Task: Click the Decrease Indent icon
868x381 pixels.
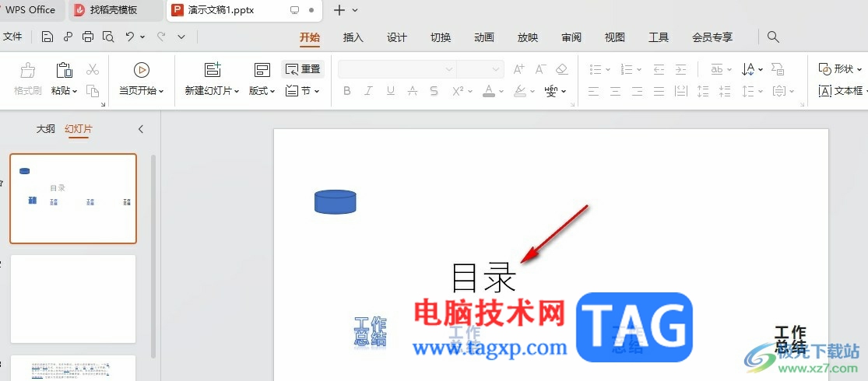Action: [659, 70]
